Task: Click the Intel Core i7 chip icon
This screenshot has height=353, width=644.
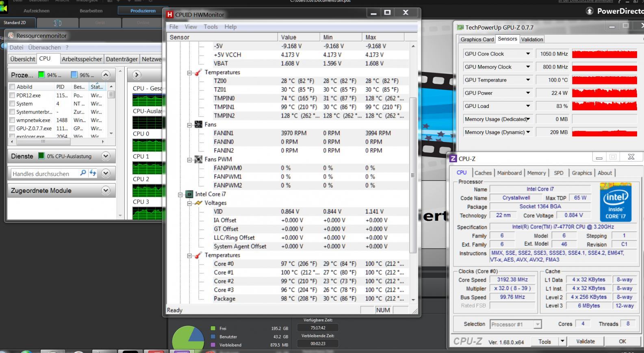Action: (189, 194)
